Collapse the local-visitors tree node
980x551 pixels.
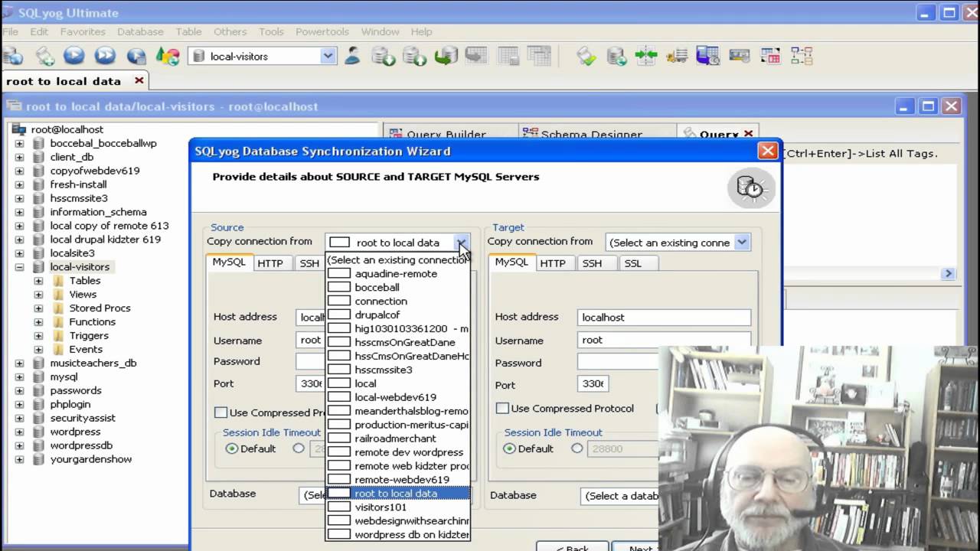click(19, 267)
